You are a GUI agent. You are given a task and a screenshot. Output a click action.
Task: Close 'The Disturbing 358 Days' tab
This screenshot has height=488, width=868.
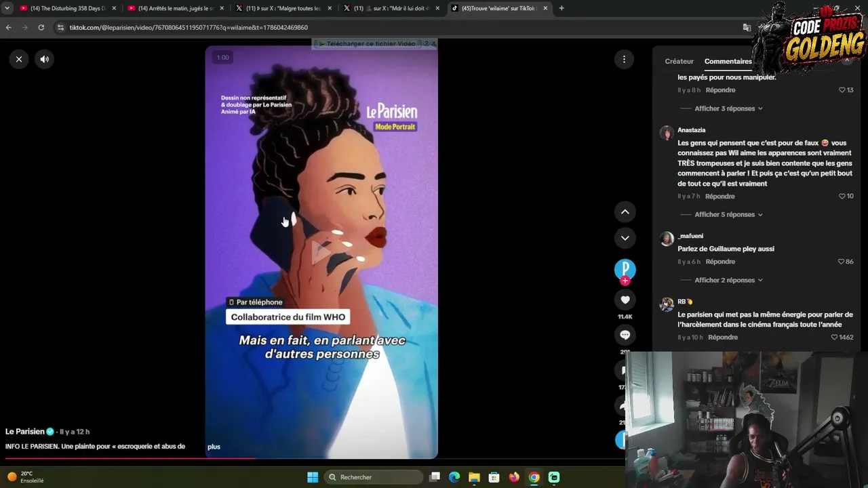114,8
